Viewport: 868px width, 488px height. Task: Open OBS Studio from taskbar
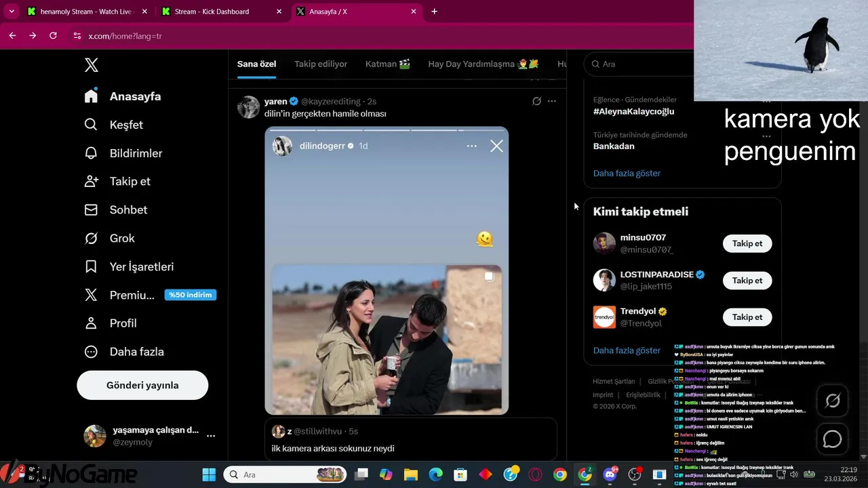635,474
